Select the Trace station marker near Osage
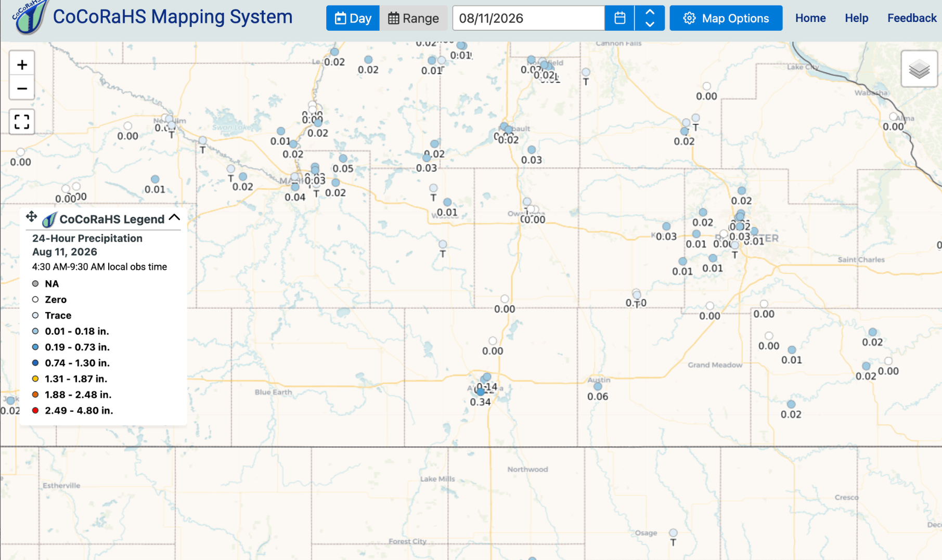This screenshot has width=942, height=560. coord(673,533)
